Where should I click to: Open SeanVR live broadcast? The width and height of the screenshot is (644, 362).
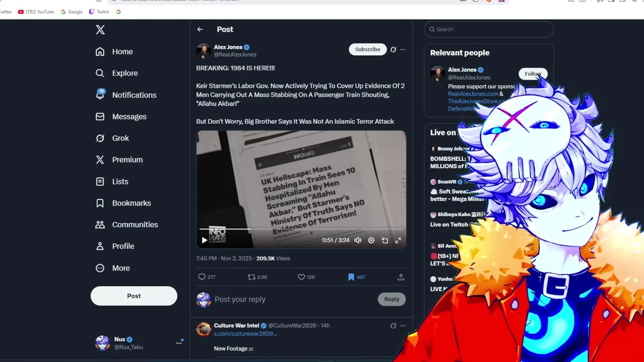pyautogui.click(x=450, y=190)
